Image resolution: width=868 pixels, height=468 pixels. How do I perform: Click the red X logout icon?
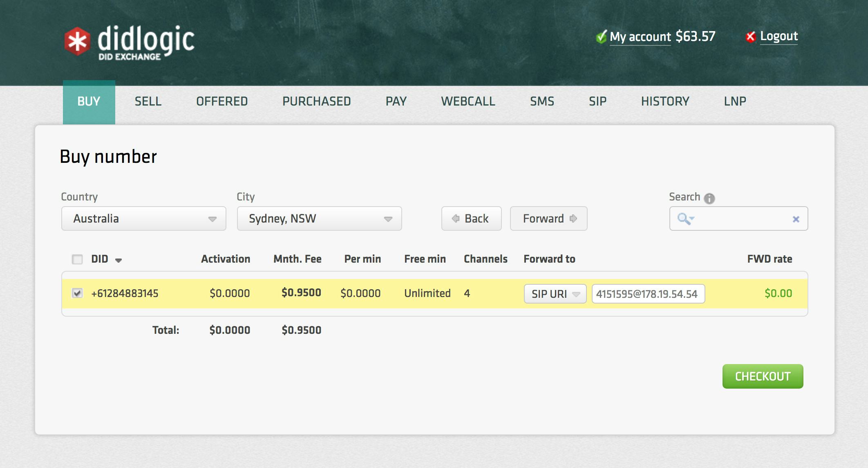pyautogui.click(x=750, y=37)
